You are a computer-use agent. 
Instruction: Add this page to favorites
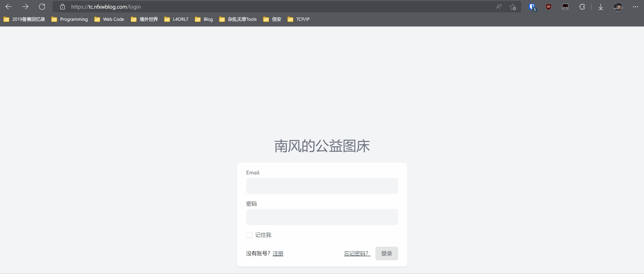(x=513, y=7)
